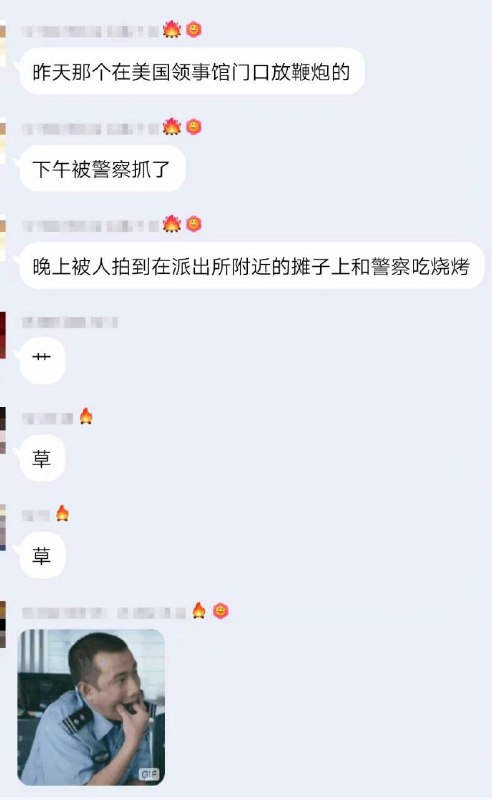Click flame icon above the 吃烧烤 message
This screenshot has width=492, height=800.
point(172,223)
